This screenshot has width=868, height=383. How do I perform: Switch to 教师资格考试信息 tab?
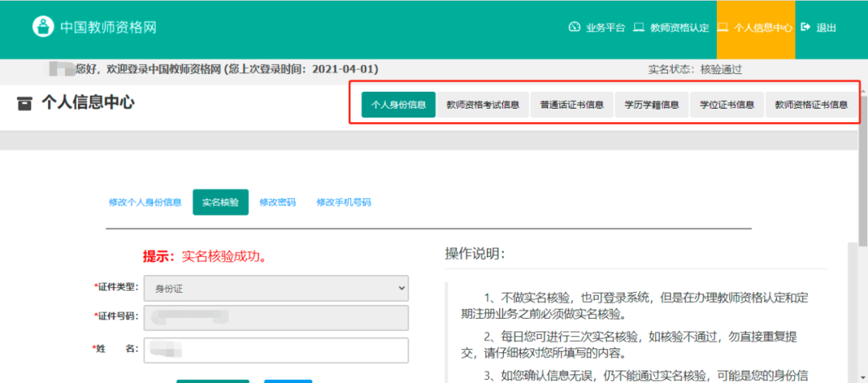pyautogui.click(x=482, y=105)
